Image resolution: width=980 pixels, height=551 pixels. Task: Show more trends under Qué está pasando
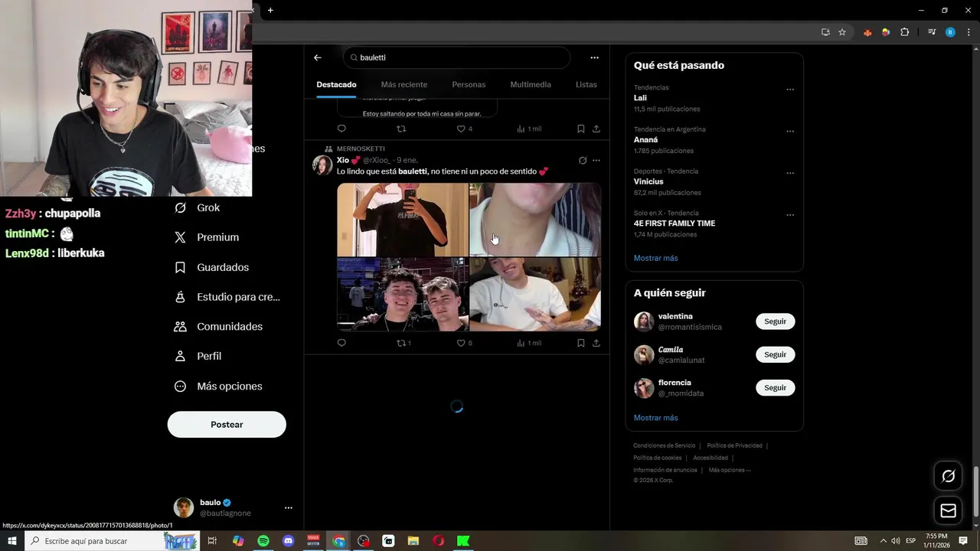655,258
